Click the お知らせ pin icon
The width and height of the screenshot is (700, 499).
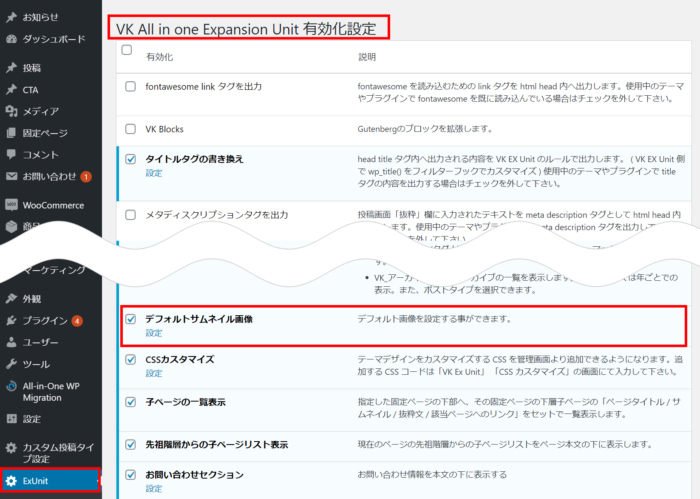[x=11, y=17]
